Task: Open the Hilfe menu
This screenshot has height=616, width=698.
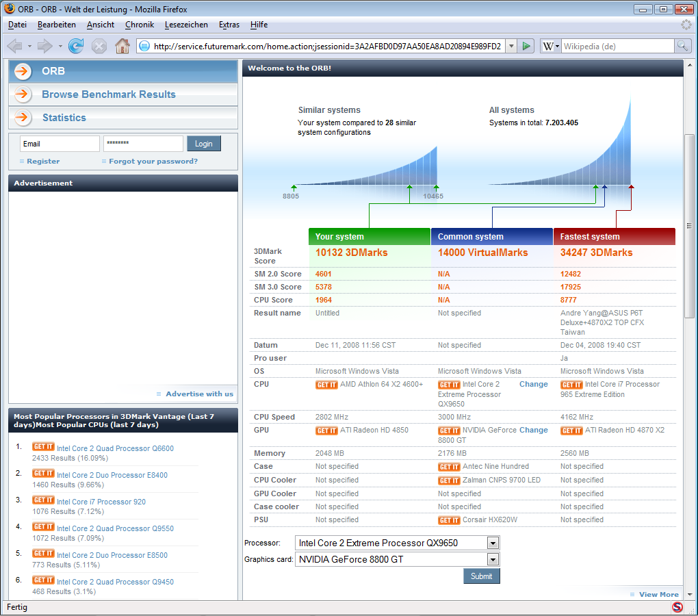Action: point(259,25)
